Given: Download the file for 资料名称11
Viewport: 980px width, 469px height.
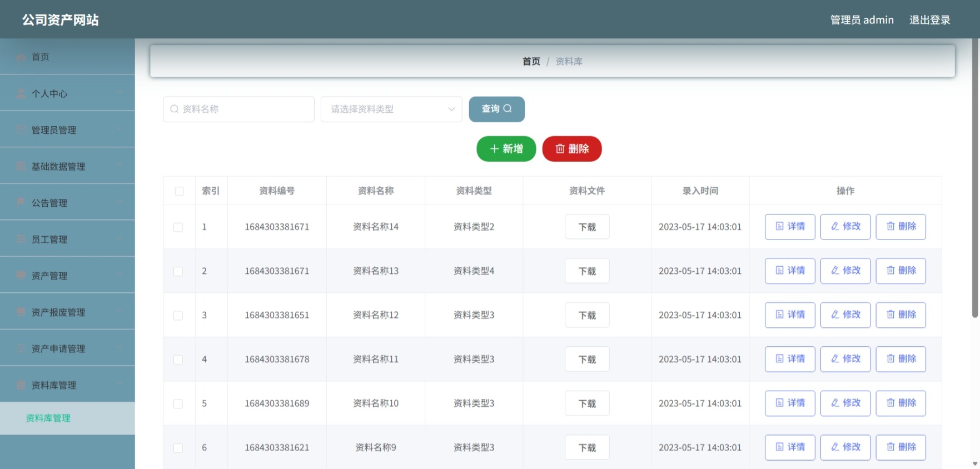Looking at the screenshot, I should (587, 359).
